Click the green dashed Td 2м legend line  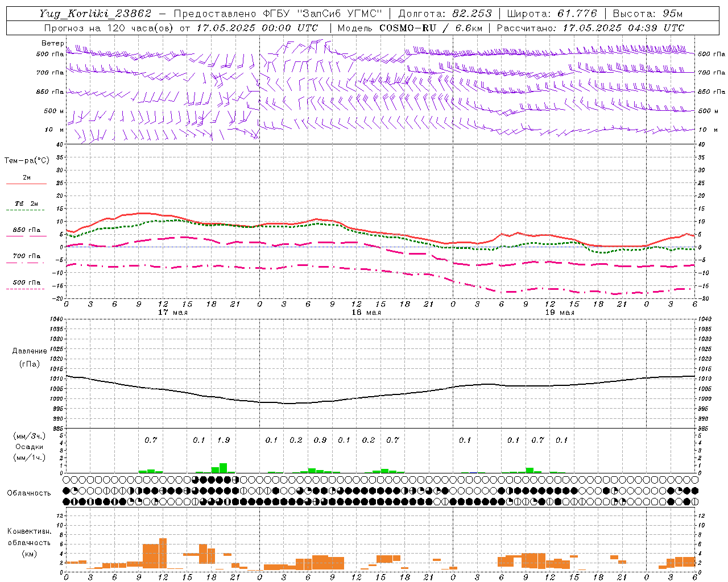[25, 210]
